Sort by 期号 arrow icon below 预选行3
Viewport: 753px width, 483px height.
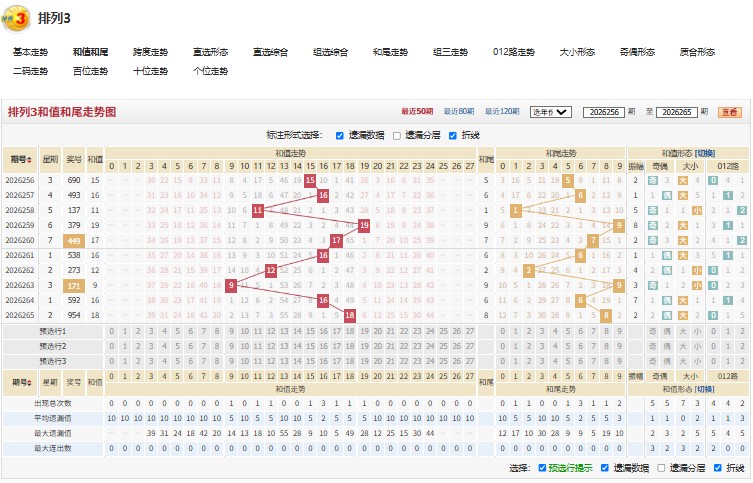point(29,383)
